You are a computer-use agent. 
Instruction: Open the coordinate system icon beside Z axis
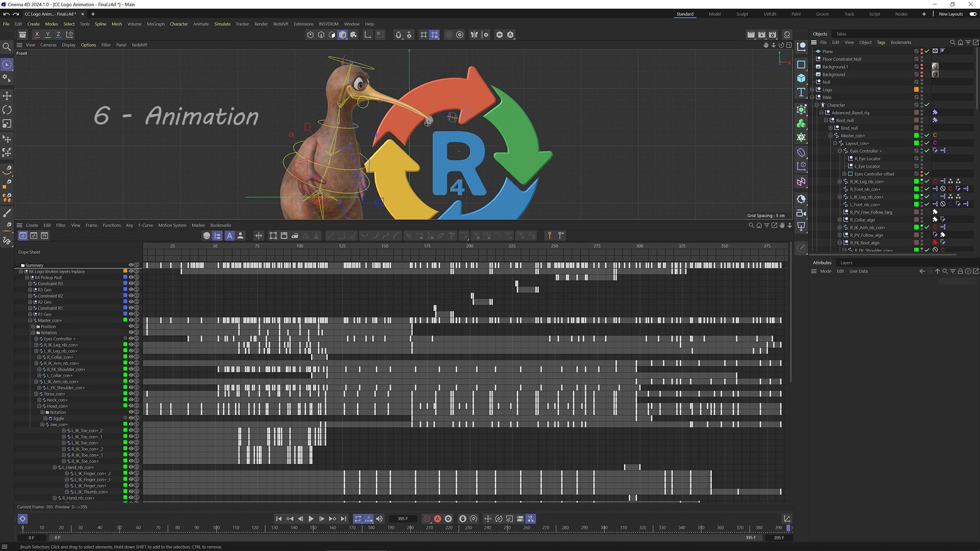[70, 35]
